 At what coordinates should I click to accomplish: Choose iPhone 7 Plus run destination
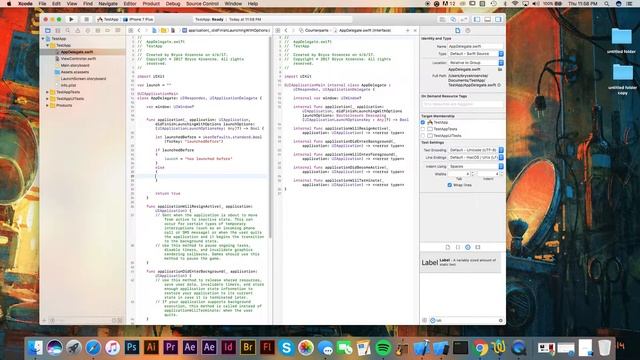(138, 19)
